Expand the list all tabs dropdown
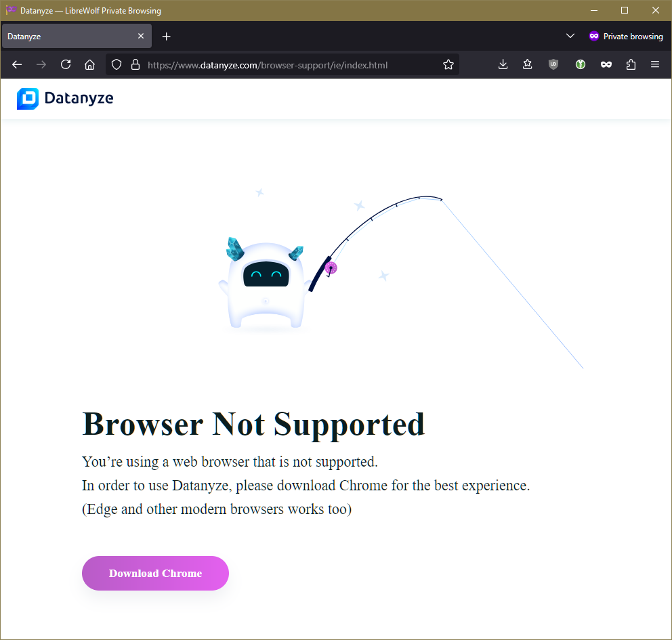Viewport: 672px width, 640px height. point(570,36)
